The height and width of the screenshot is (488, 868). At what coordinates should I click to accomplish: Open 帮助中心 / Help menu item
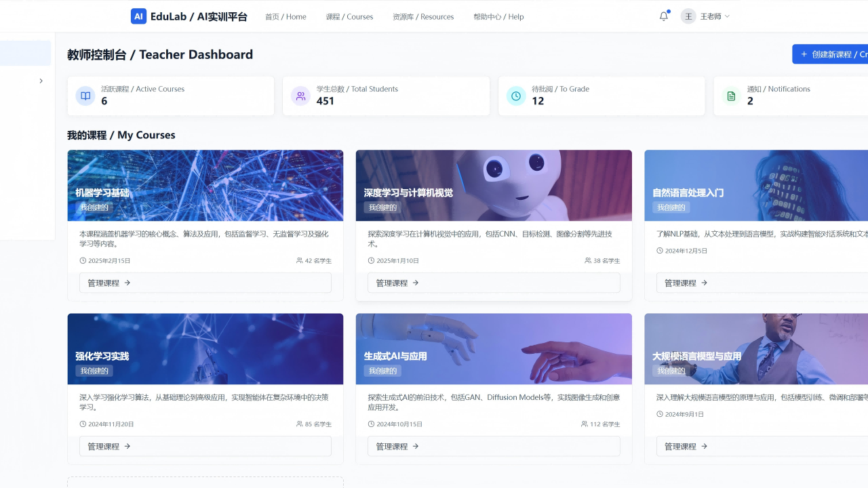tap(498, 16)
